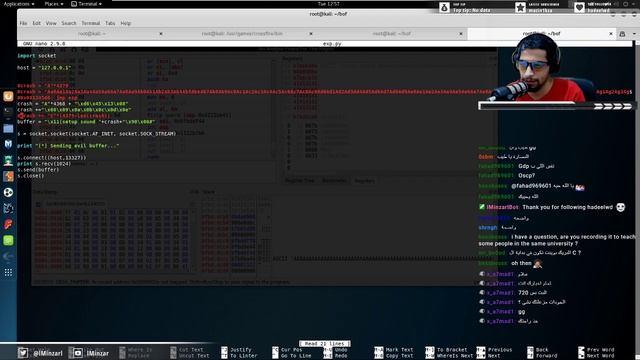Click the s.connect((host,13327)) line

(x=52, y=158)
